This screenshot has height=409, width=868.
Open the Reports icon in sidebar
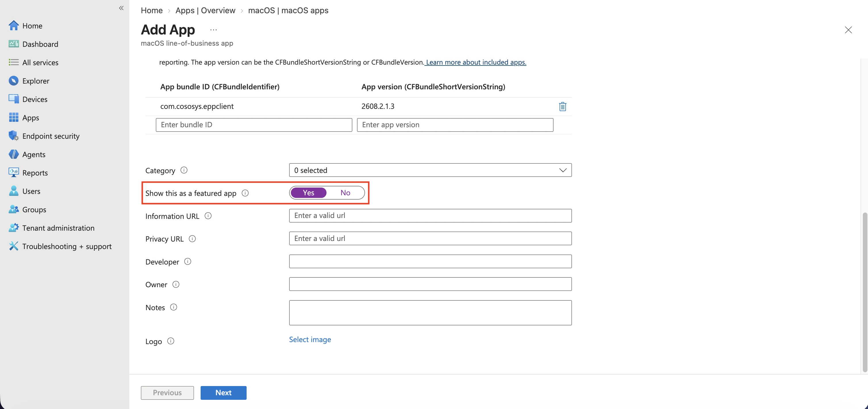pyautogui.click(x=14, y=173)
